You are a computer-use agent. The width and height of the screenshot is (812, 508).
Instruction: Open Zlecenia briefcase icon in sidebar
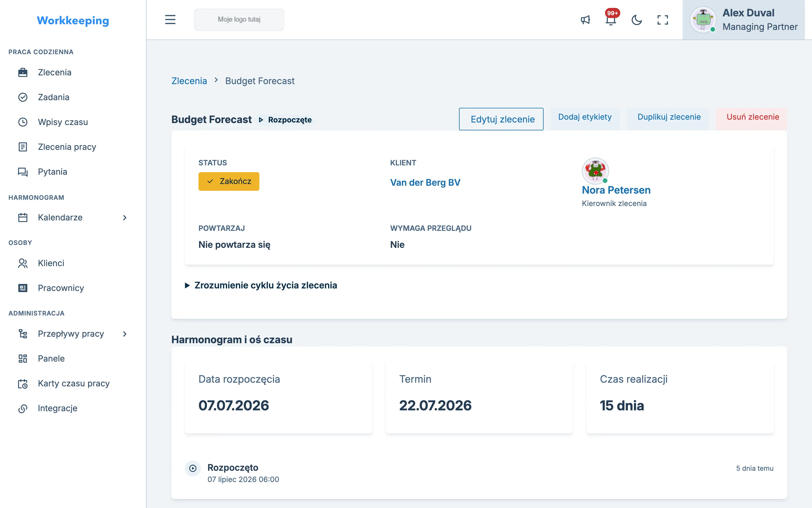(x=23, y=72)
